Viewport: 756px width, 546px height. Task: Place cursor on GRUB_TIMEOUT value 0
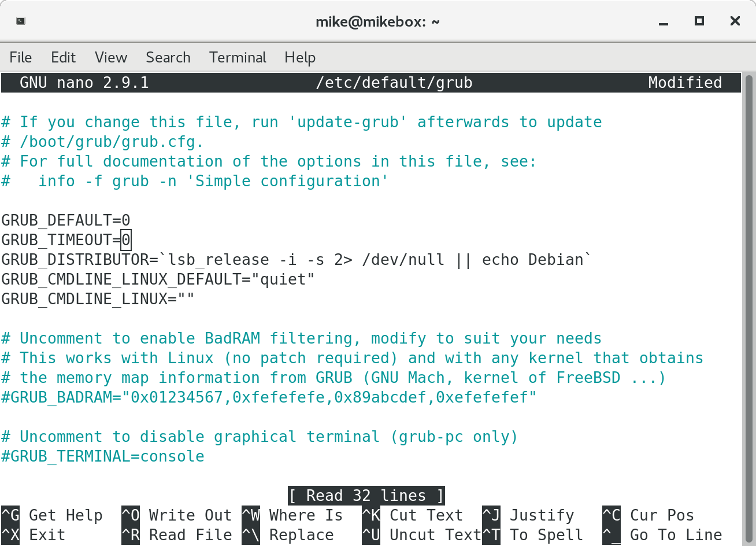[x=126, y=239]
